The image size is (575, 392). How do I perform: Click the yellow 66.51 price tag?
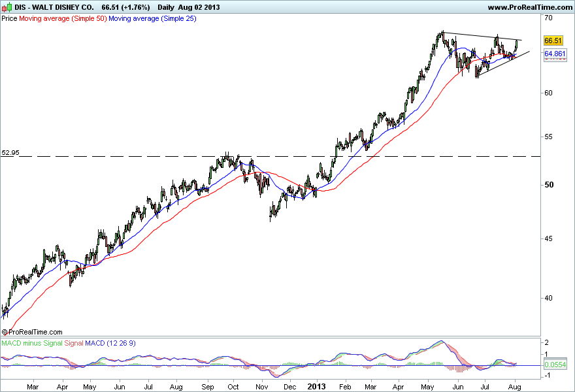tap(553, 41)
